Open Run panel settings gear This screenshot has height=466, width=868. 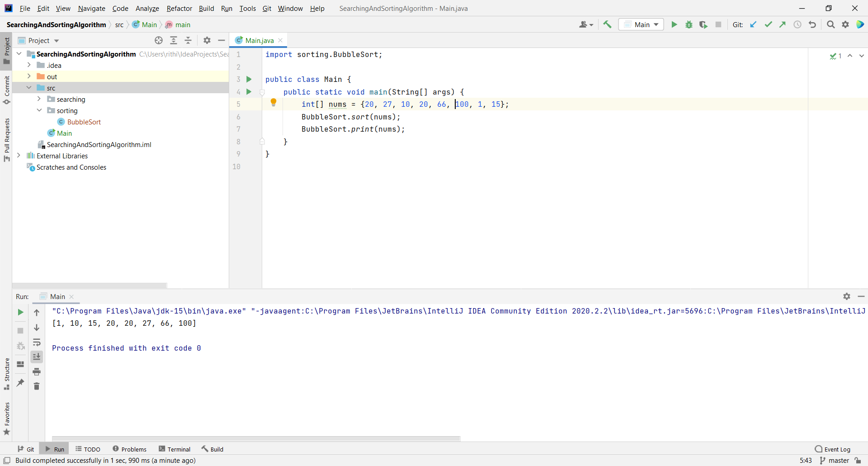pos(847,296)
